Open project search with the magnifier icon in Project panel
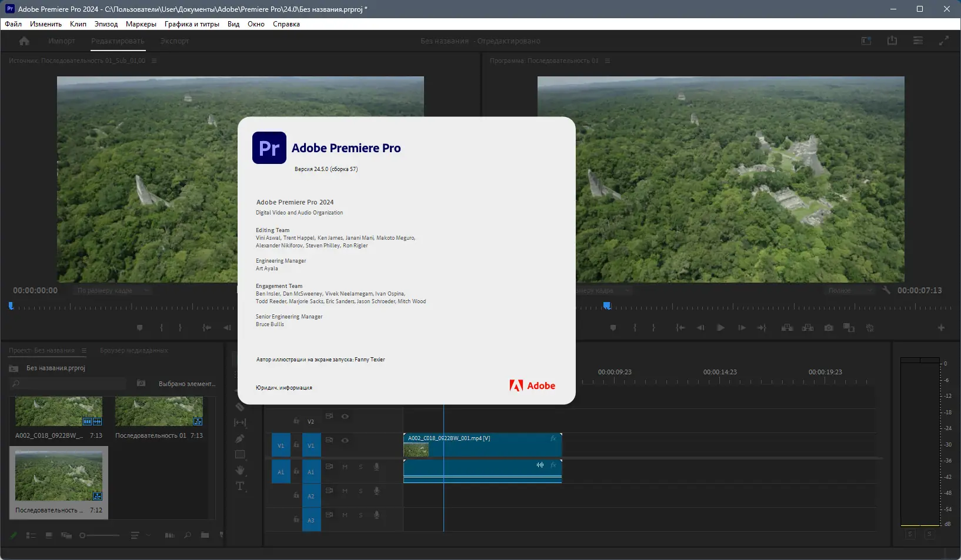 tap(188, 535)
